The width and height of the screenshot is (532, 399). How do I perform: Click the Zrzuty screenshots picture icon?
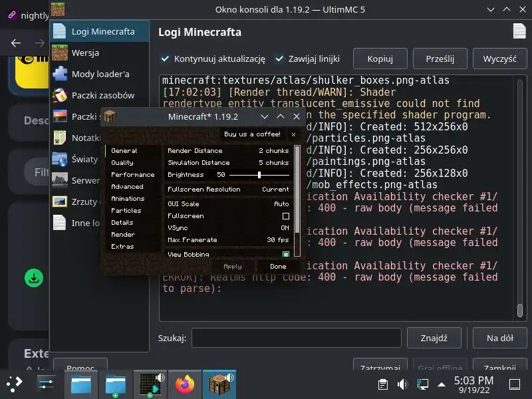tap(60, 201)
